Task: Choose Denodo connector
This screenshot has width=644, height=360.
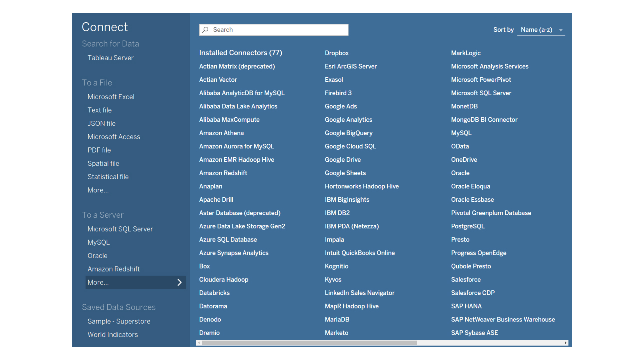Action: (x=210, y=320)
